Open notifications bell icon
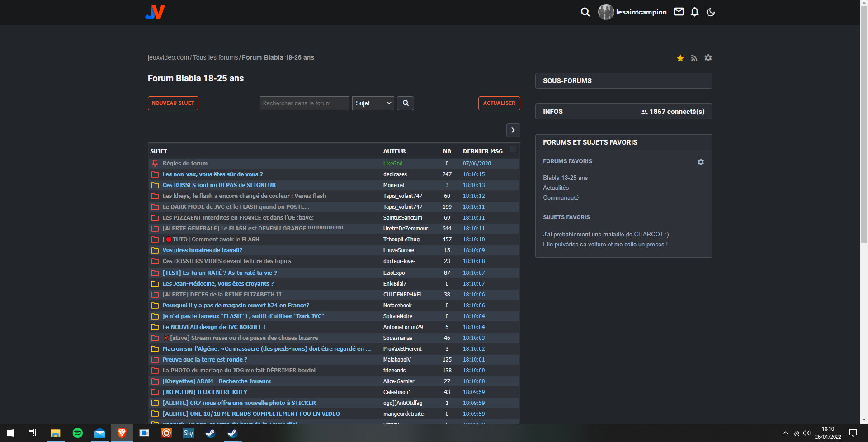 694,12
